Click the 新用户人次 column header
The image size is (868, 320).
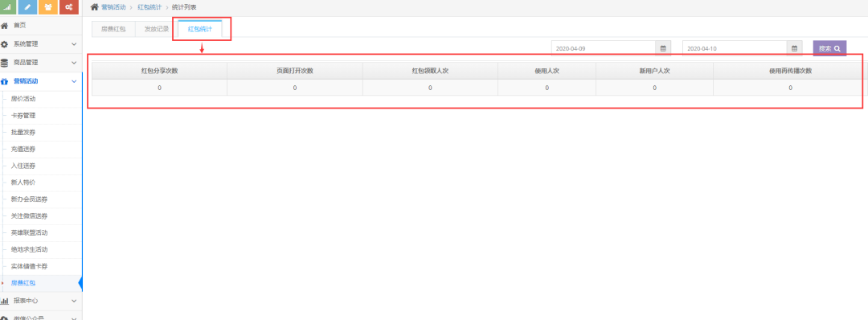tap(654, 71)
